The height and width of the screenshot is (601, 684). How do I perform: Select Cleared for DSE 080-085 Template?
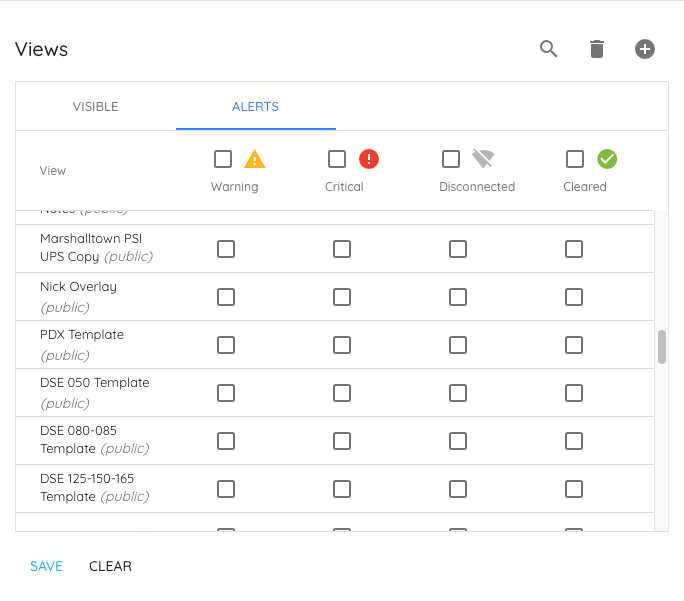tap(574, 441)
